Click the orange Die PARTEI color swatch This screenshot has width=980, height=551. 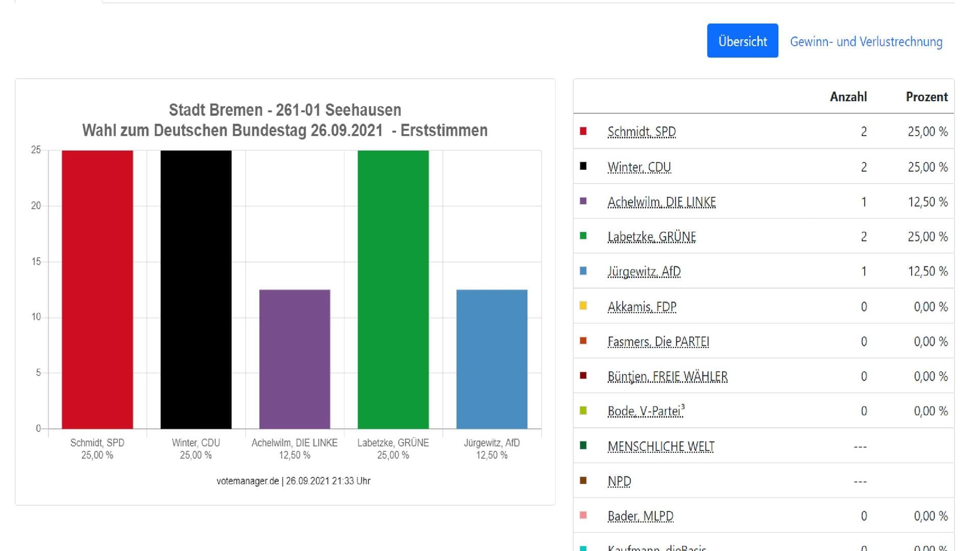coord(583,340)
